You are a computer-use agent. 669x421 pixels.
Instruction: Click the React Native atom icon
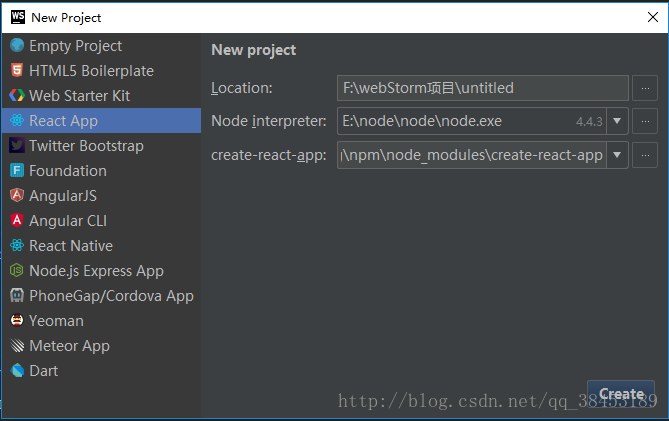[x=17, y=245]
